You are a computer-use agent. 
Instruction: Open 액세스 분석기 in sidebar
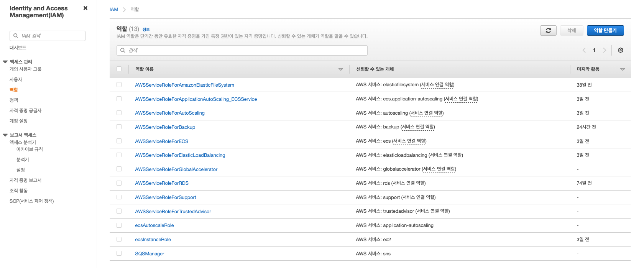point(23,142)
